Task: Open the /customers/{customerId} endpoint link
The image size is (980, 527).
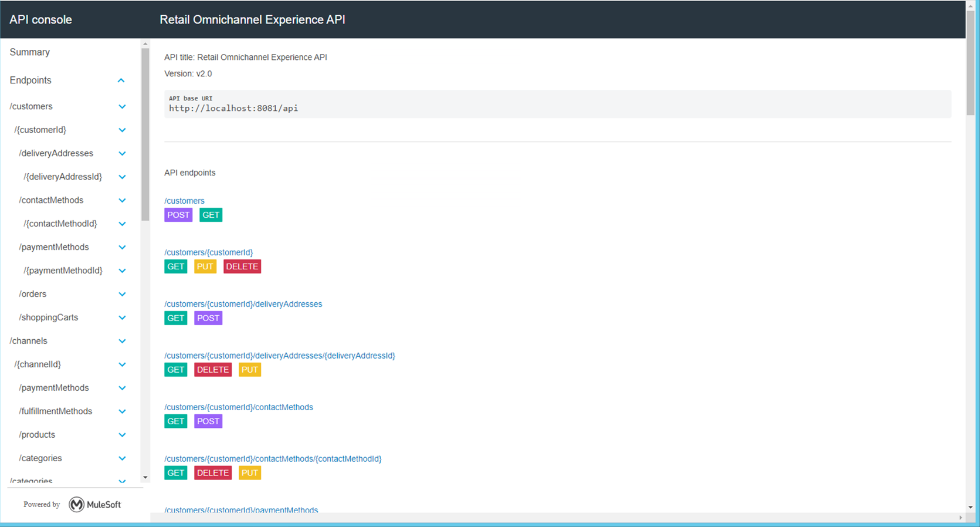Action: point(208,252)
